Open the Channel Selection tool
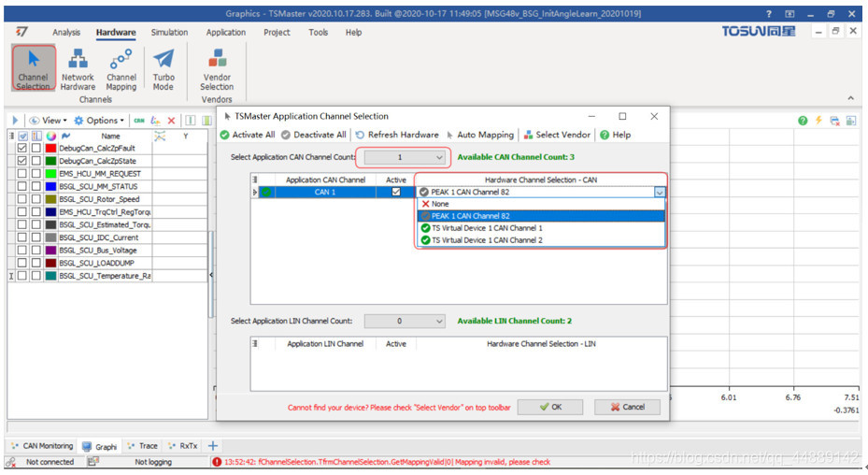The height and width of the screenshot is (475, 868). click(34, 69)
